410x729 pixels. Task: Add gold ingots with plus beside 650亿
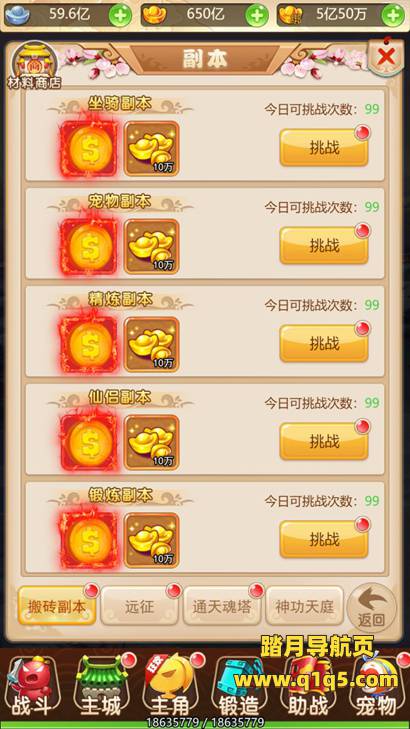tap(257, 16)
